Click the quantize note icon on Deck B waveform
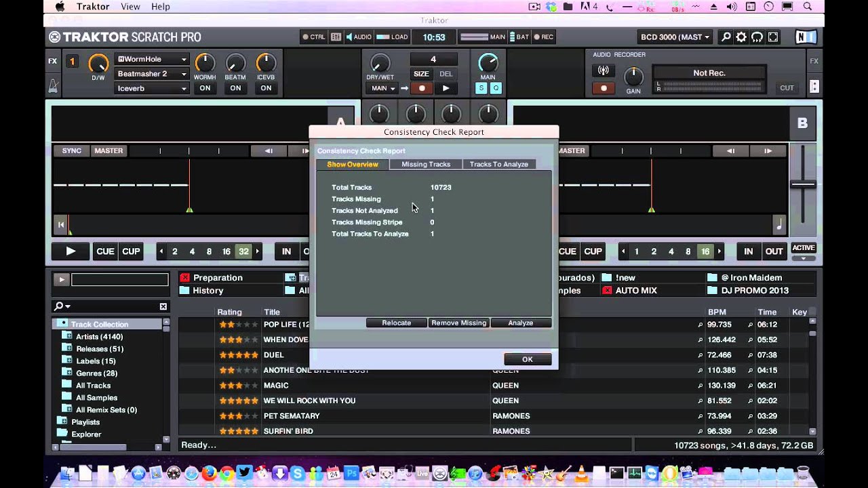This screenshot has width=868, height=488. pyautogui.click(x=779, y=224)
